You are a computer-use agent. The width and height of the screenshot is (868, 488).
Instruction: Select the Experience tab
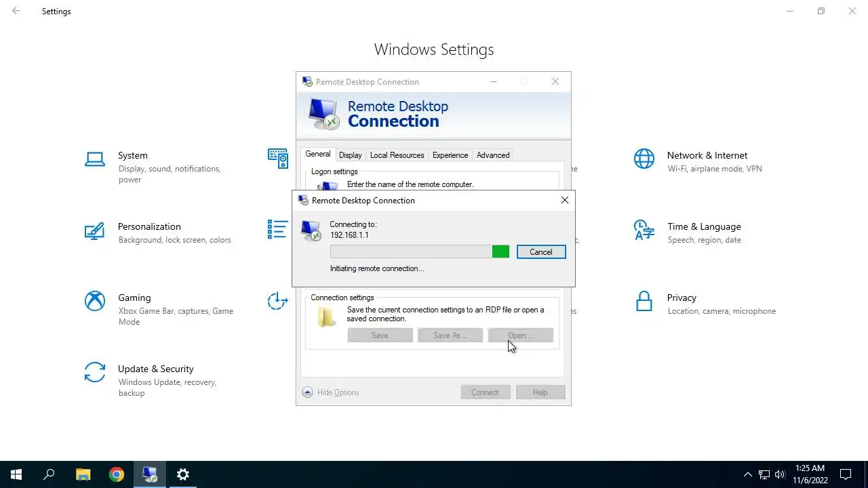point(450,155)
